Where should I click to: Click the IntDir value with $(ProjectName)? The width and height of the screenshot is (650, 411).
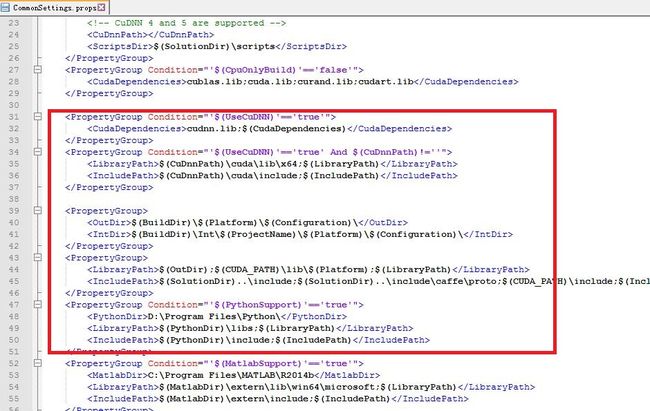tap(297, 234)
